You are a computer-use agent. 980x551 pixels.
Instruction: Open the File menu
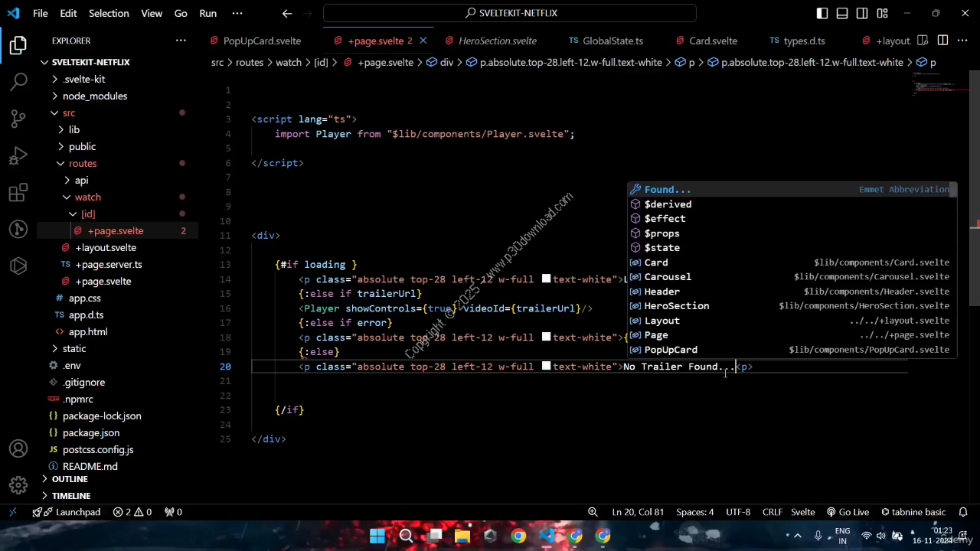41,13
